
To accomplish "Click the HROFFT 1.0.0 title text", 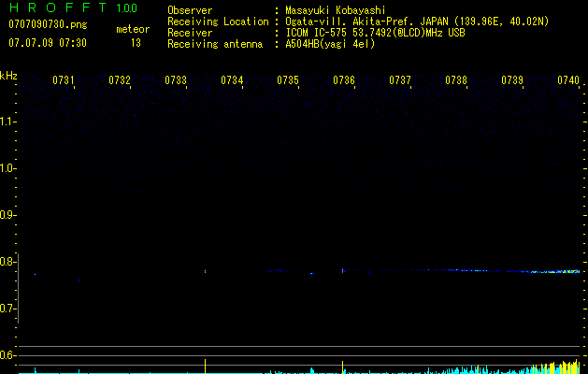I will point(73,7).
